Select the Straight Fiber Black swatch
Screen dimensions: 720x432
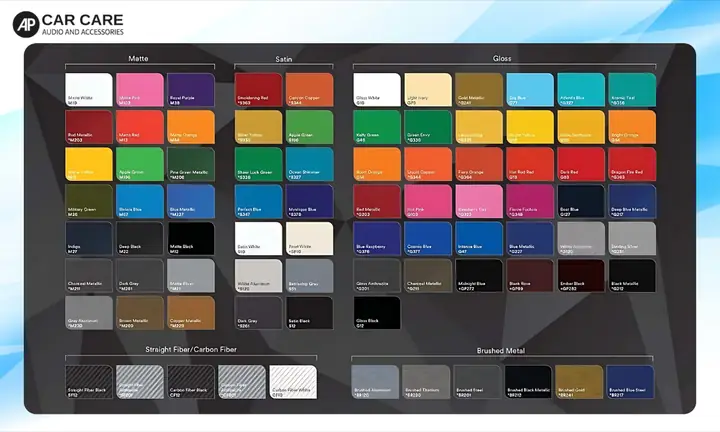pyautogui.click(x=88, y=382)
